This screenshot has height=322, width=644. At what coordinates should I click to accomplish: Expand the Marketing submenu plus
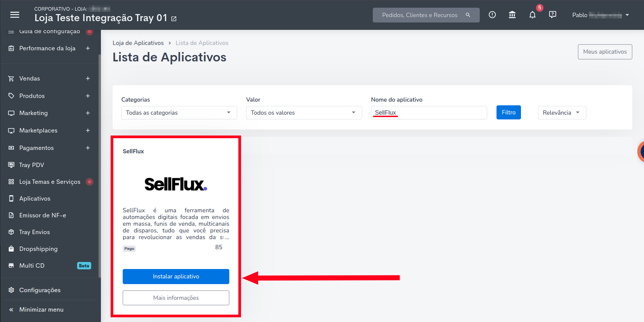[88, 113]
